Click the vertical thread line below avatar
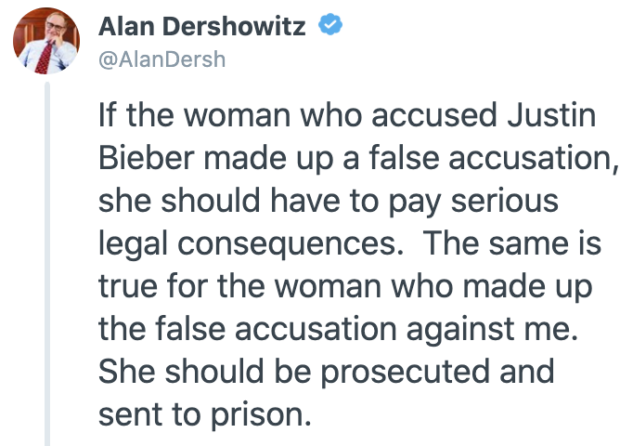The image size is (620, 446). point(47,263)
